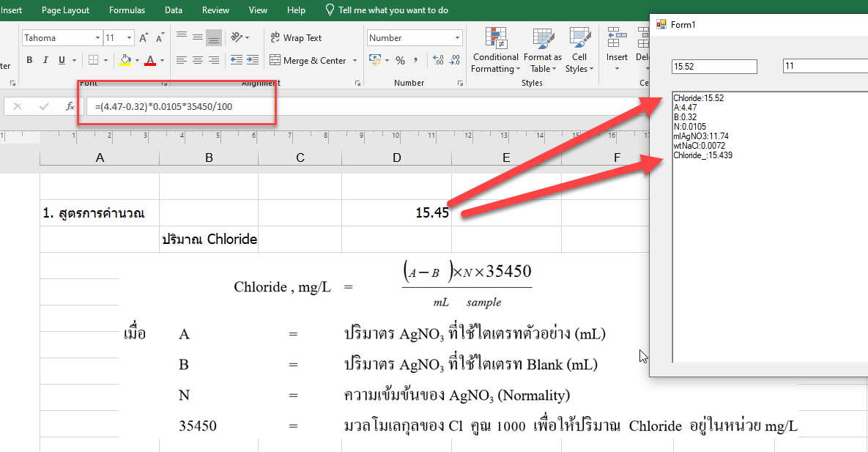
Task: Apply accounting number format
Action: click(x=375, y=60)
